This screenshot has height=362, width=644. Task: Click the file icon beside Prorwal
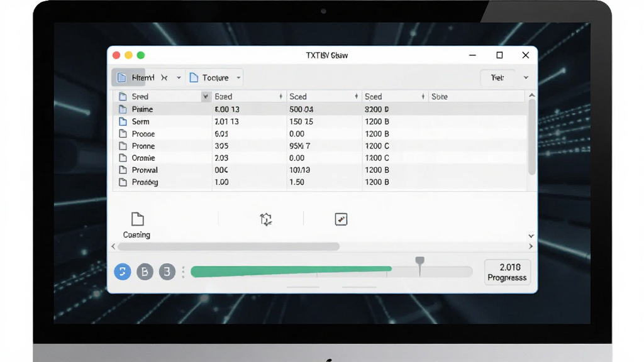[123, 170]
